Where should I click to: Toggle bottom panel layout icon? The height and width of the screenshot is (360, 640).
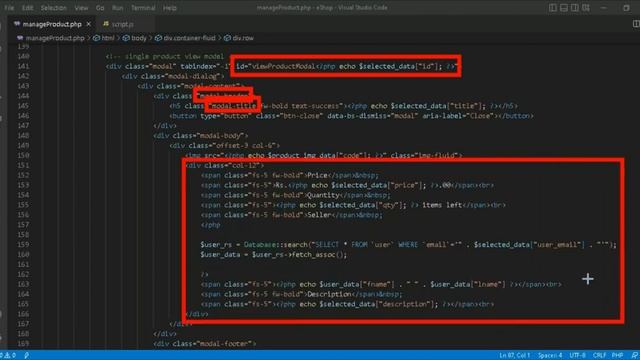pyautogui.click(x=564, y=8)
